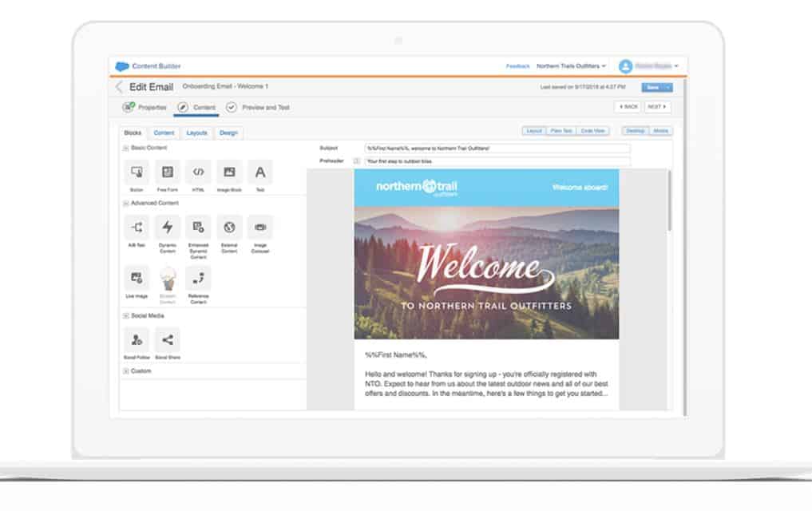Switch to the Blocks tab

point(133,133)
